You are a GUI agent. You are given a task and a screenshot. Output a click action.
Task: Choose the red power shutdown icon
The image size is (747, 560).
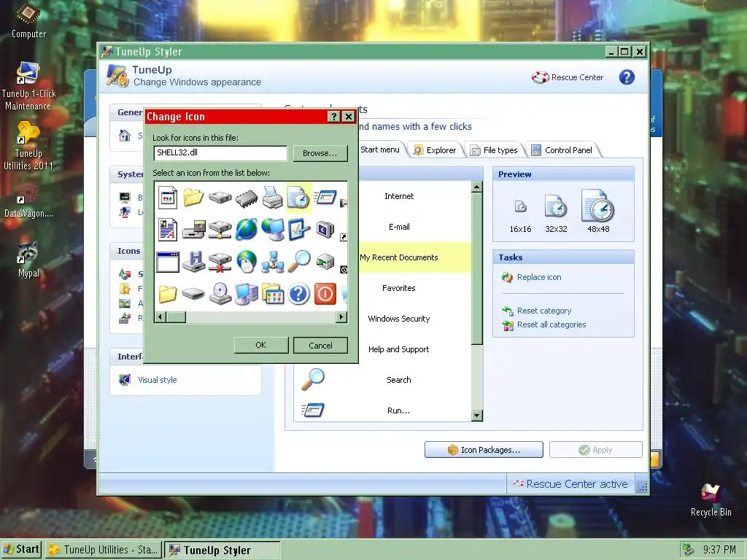click(x=325, y=294)
